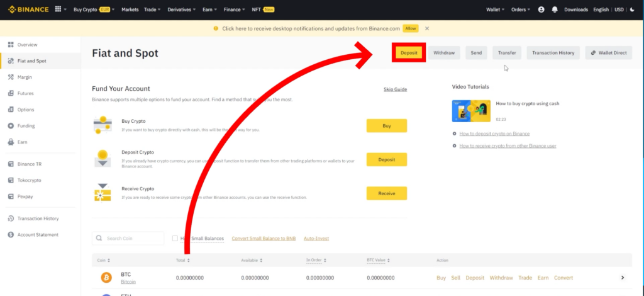Open the user profile icon
Screen dimensions: 644x296
click(541, 9)
